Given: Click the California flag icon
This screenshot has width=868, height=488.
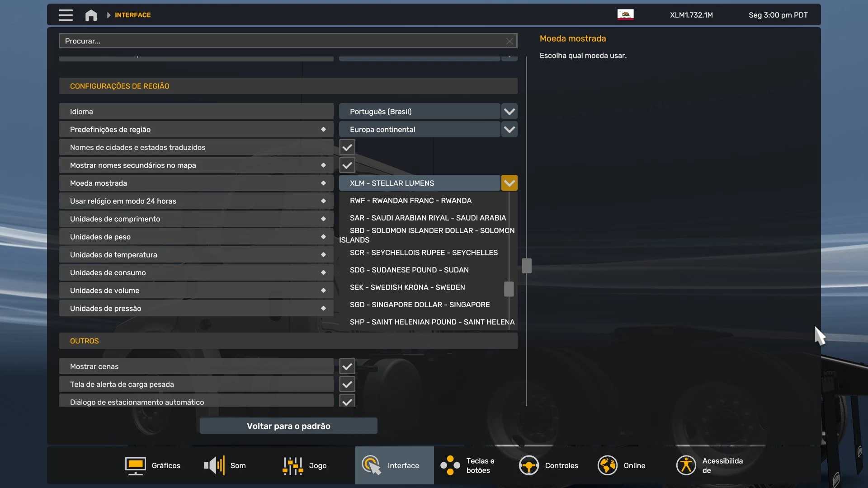Looking at the screenshot, I should [x=625, y=14].
